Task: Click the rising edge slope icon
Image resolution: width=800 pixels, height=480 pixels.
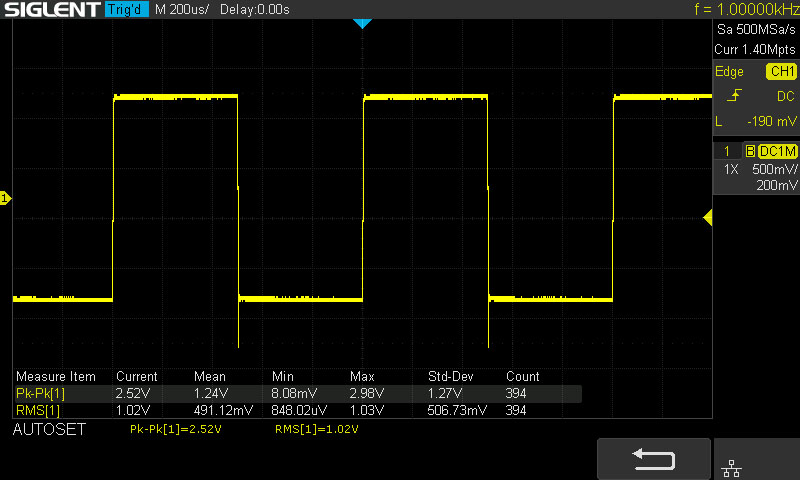Action: (x=734, y=95)
